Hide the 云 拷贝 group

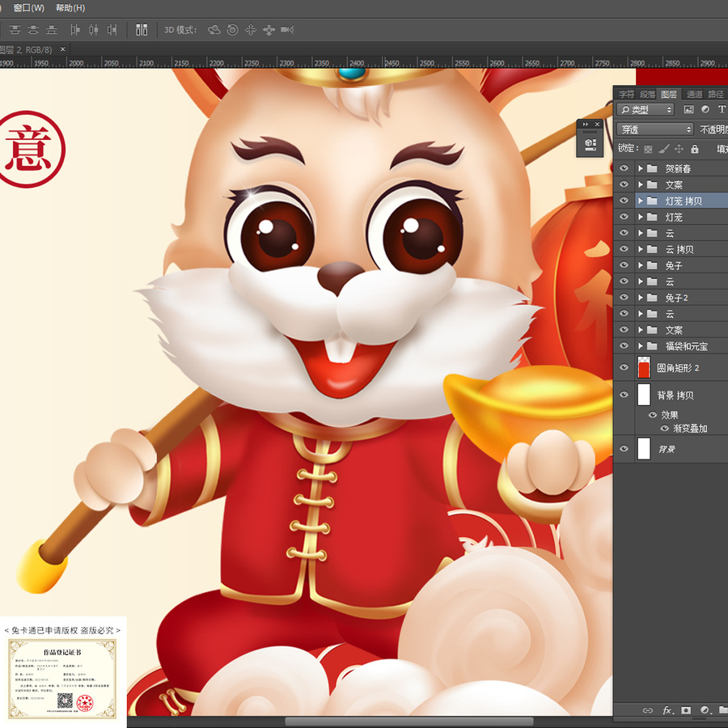[624, 249]
